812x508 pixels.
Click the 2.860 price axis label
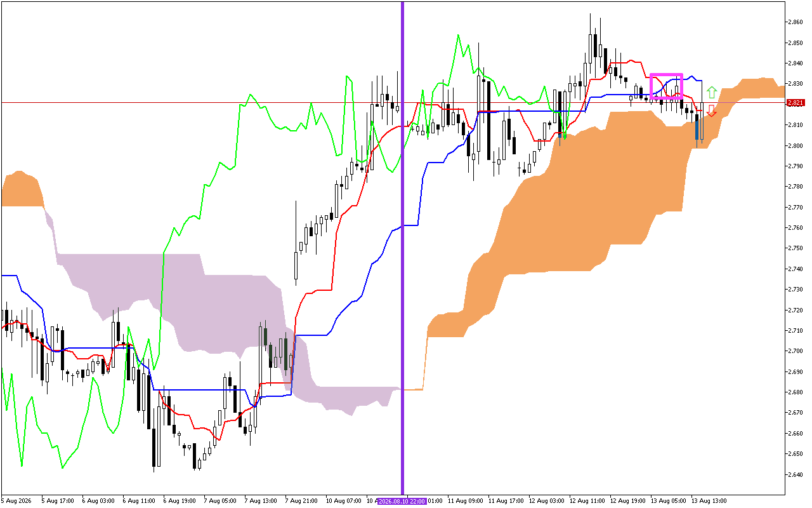click(x=795, y=22)
